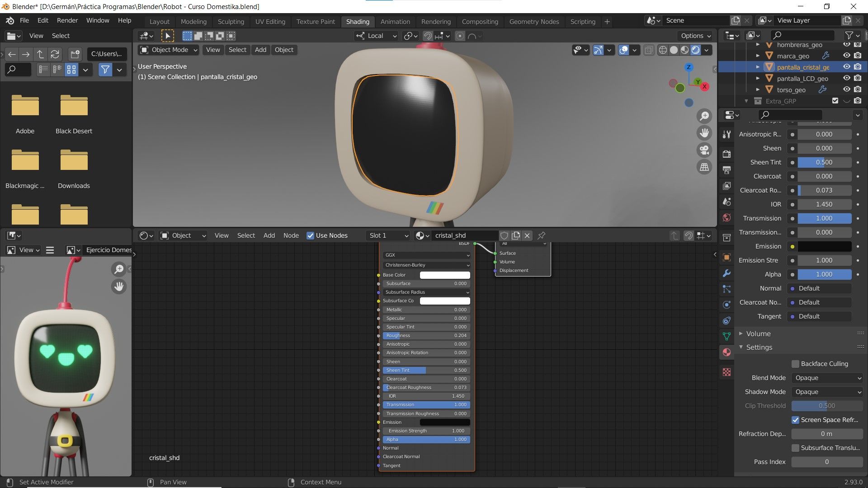The width and height of the screenshot is (868, 488).
Task: Select solid viewport shading
Action: [674, 50]
